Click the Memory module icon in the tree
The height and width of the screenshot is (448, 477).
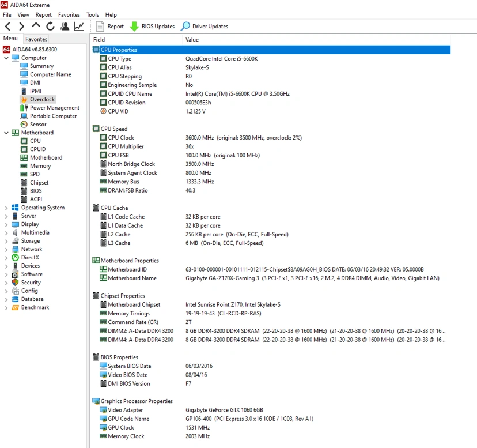click(24, 166)
